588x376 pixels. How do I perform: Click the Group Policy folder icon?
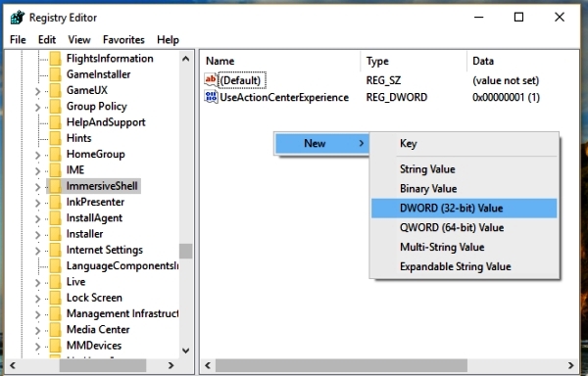(55, 107)
